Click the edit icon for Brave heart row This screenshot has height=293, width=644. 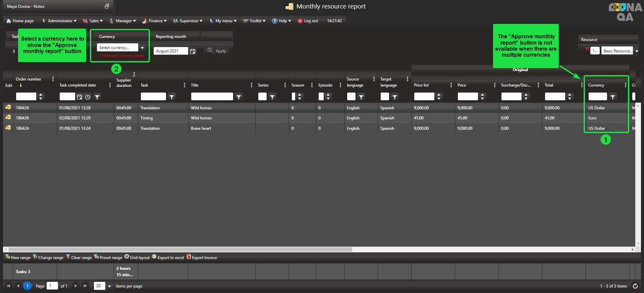coord(8,128)
